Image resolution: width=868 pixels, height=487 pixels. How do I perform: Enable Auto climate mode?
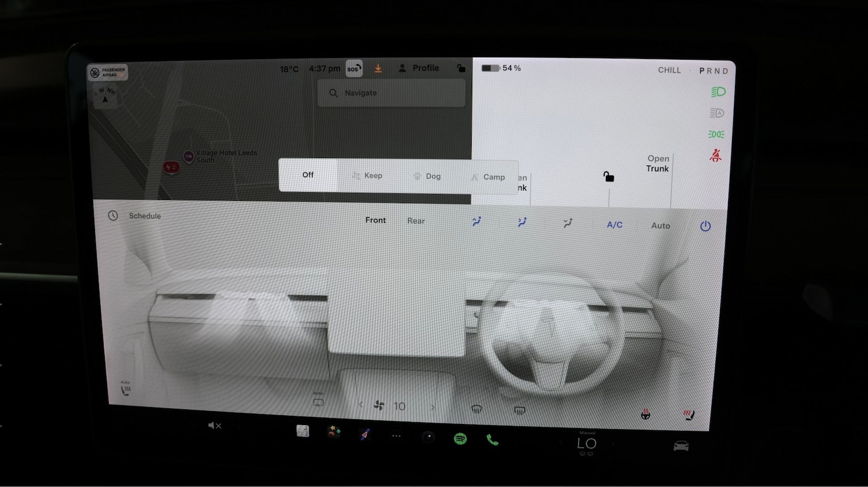pyautogui.click(x=660, y=225)
